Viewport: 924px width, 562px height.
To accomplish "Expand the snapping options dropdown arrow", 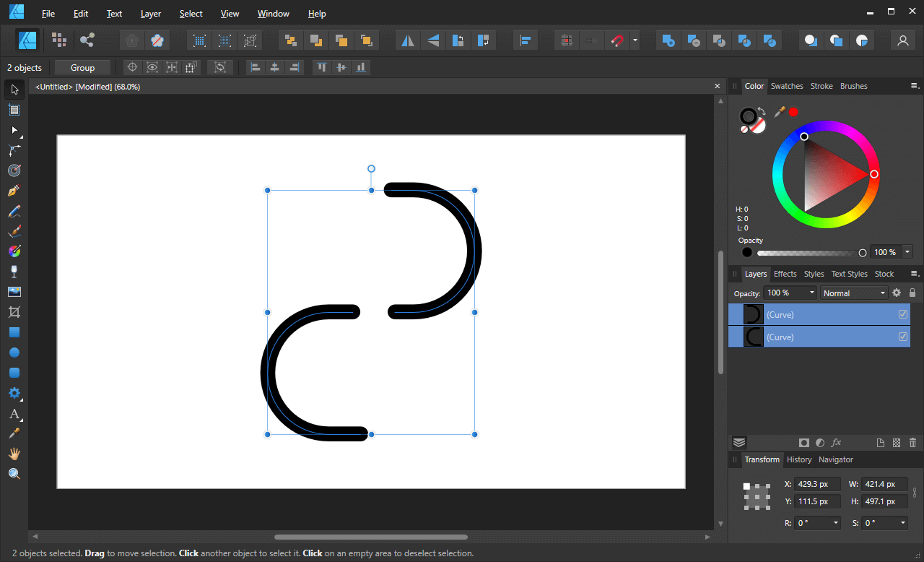I will pos(634,40).
